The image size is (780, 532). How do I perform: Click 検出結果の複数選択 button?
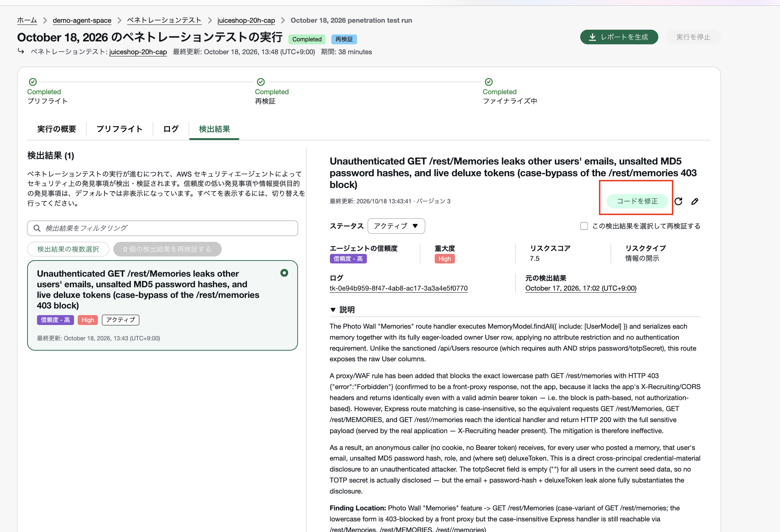tap(68, 249)
